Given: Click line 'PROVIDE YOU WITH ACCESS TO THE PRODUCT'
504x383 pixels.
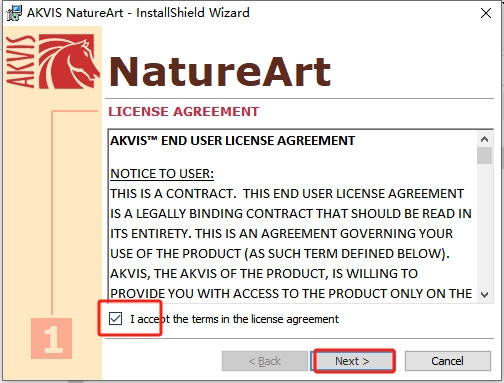Looking at the screenshot, I should tap(291, 294).
